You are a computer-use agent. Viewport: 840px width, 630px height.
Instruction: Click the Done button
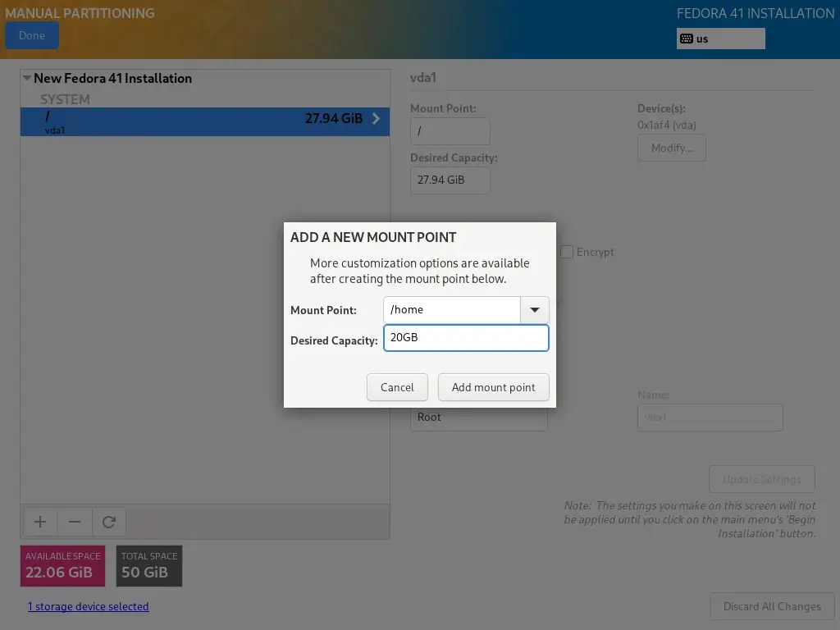32,36
